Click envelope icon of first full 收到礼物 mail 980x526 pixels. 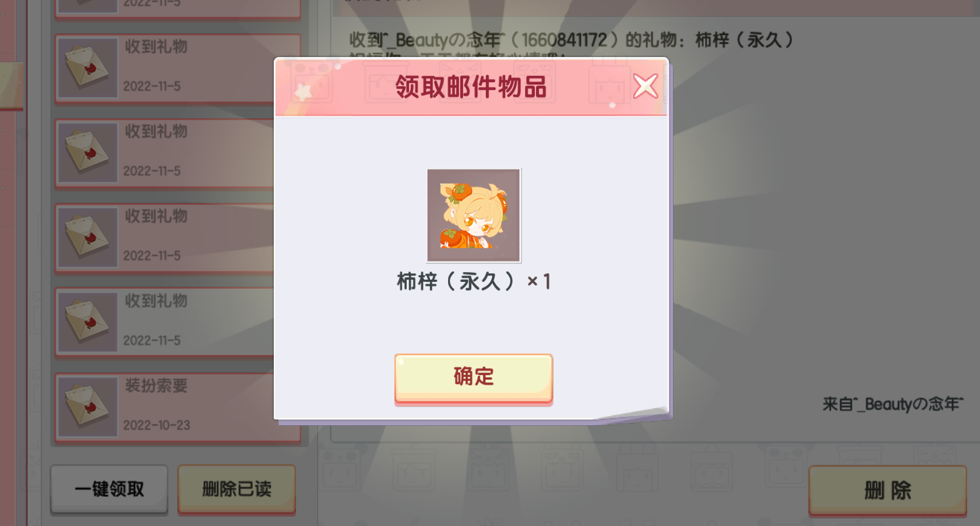[87, 68]
